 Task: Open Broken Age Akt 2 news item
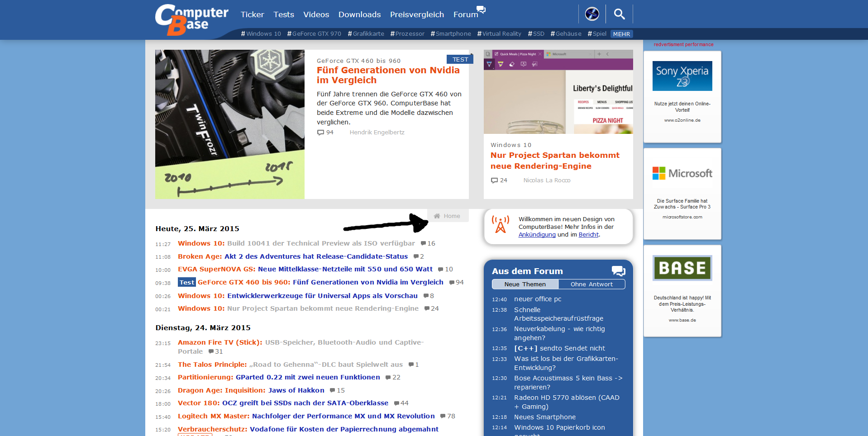tap(292, 256)
